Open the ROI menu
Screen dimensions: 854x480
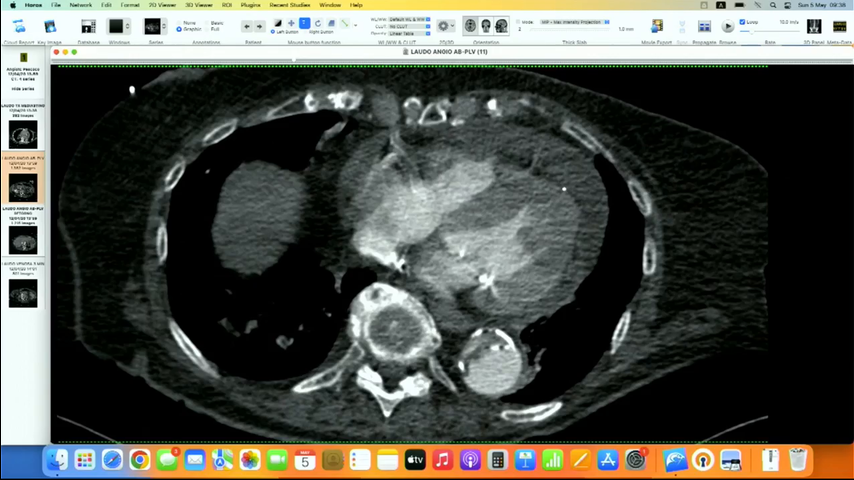coord(227,5)
